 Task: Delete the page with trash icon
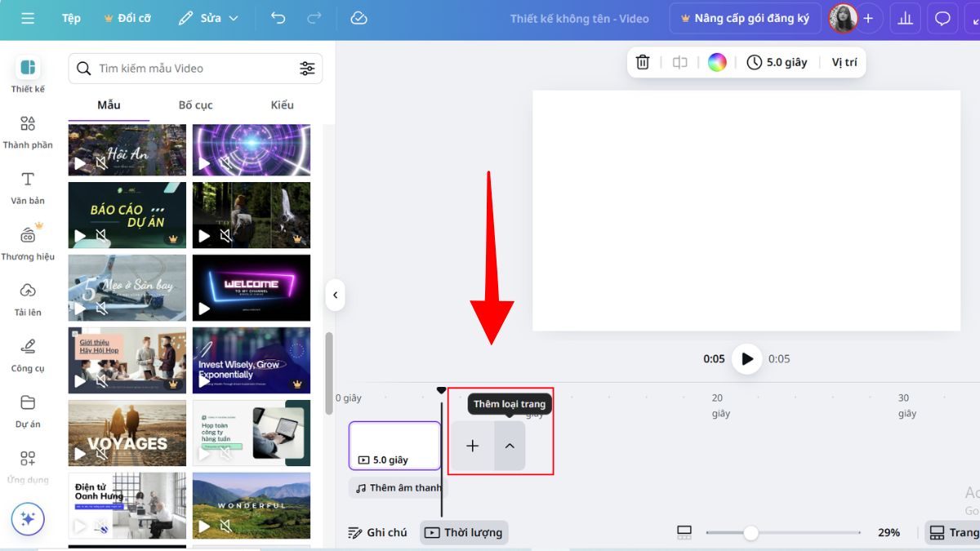pos(643,62)
